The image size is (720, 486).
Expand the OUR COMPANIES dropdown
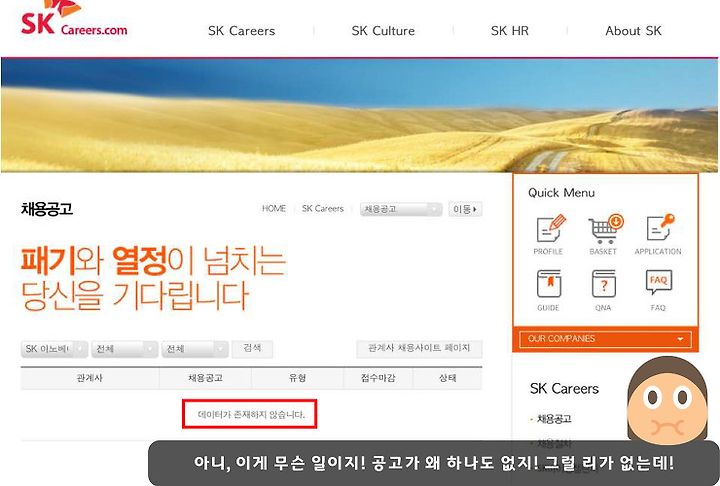coord(605,339)
